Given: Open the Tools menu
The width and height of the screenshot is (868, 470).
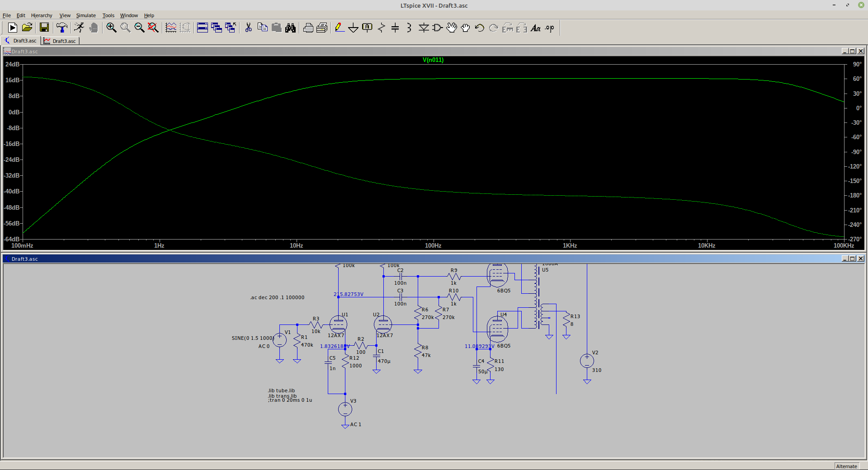Looking at the screenshot, I should pos(108,15).
